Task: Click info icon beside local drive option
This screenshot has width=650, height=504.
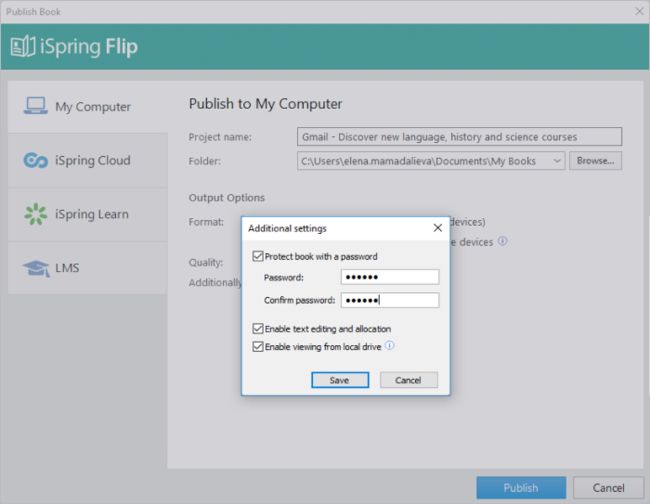Action: click(x=390, y=345)
